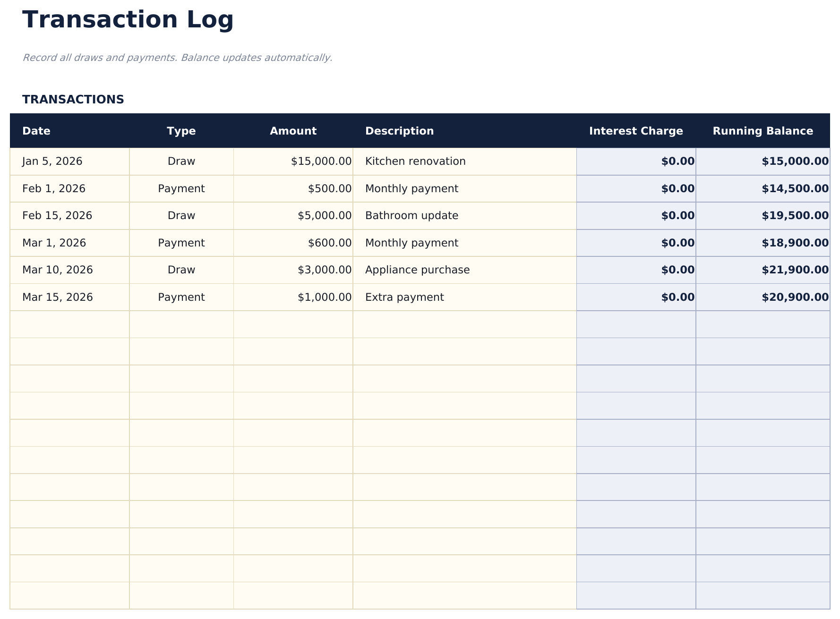The image size is (840, 619).
Task: Click the Transaction Log page title
Action: coord(128,19)
